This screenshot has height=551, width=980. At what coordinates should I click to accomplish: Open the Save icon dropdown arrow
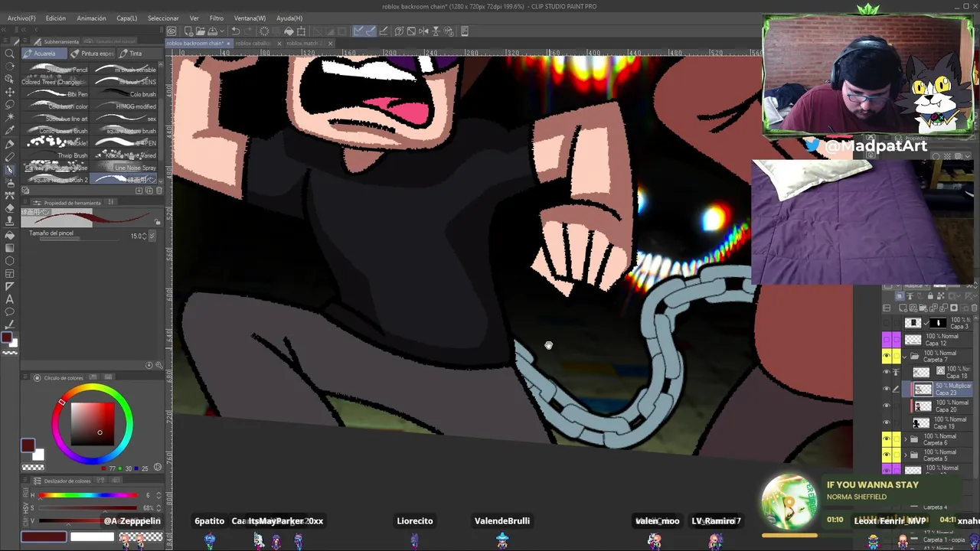222,31
